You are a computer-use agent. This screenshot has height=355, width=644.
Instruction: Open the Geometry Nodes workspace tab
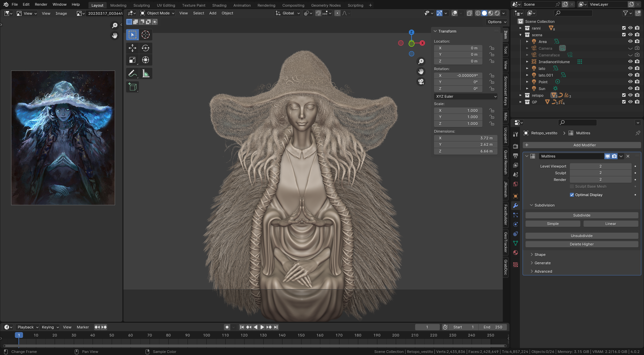(x=326, y=5)
